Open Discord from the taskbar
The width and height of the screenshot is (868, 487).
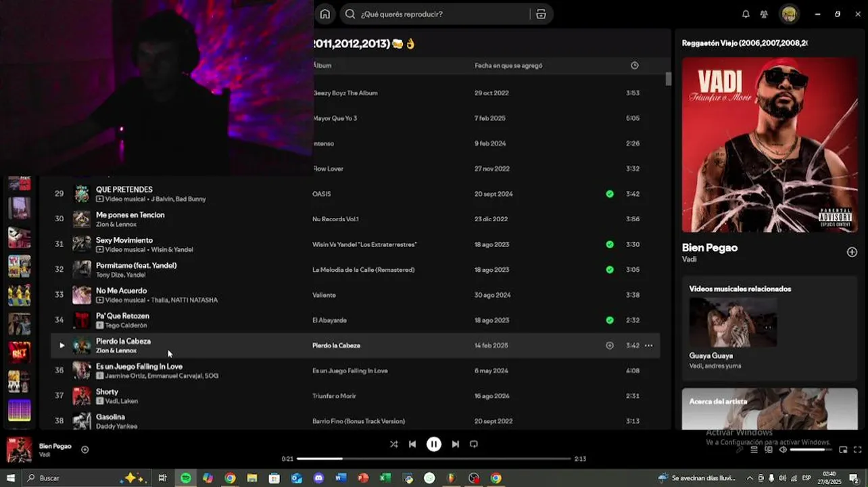[x=318, y=478]
